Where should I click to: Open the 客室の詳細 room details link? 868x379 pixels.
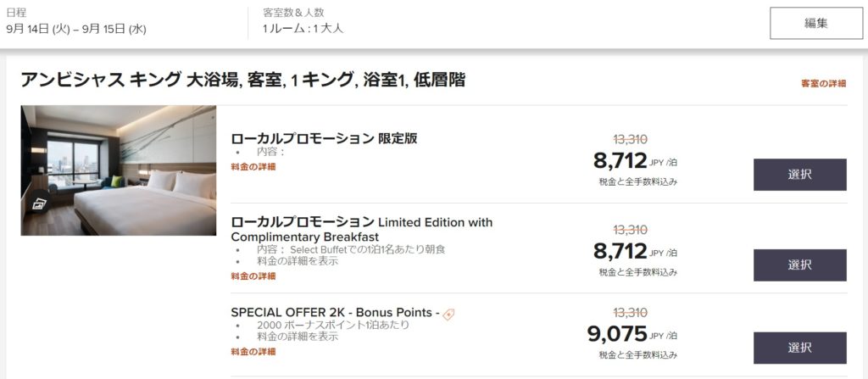[x=823, y=83]
